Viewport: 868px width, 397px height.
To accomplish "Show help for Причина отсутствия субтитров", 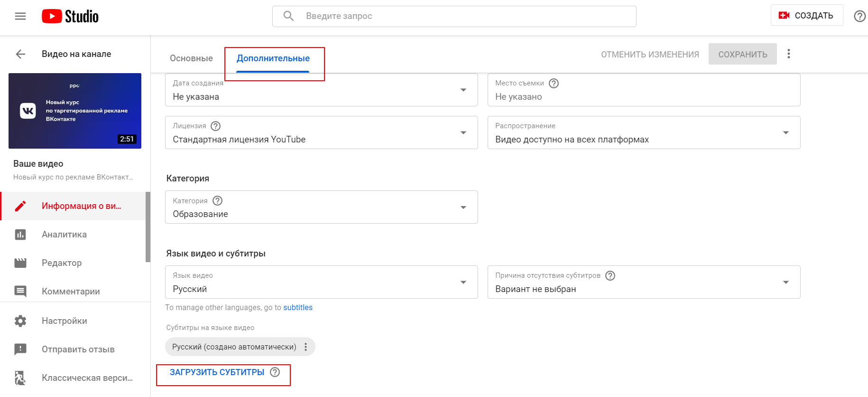I will [x=610, y=276].
